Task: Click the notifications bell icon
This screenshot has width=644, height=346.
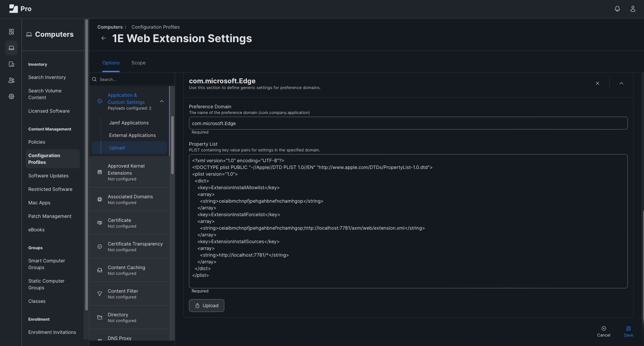Action: point(617,9)
